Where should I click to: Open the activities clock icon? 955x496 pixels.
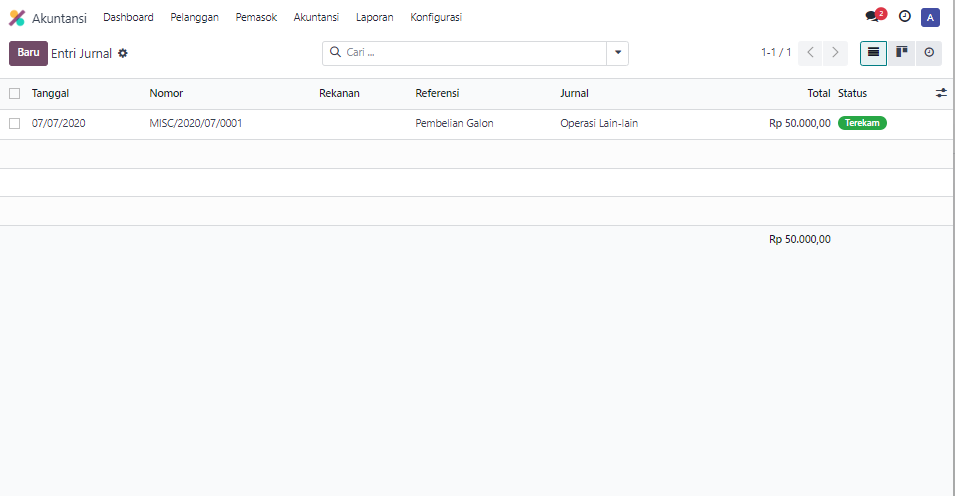(x=905, y=17)
